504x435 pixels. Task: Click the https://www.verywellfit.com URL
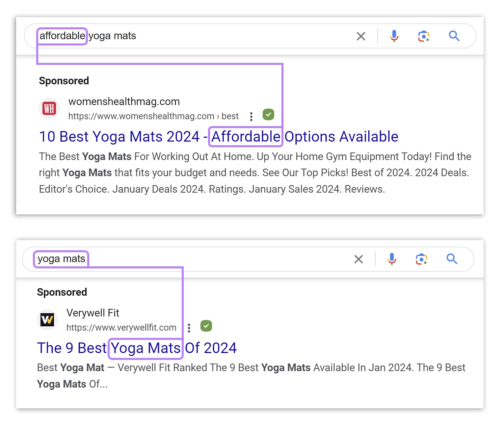click(121, 327)
